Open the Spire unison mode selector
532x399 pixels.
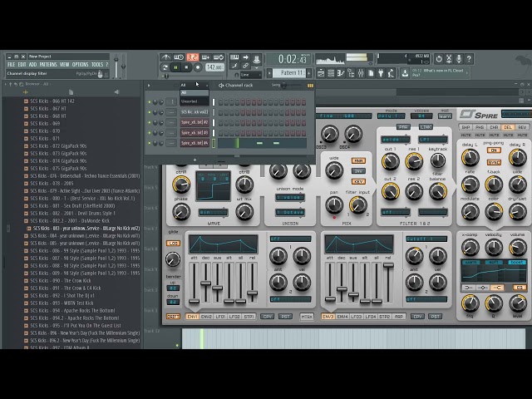pyautogui.click(x=290, y=197)
